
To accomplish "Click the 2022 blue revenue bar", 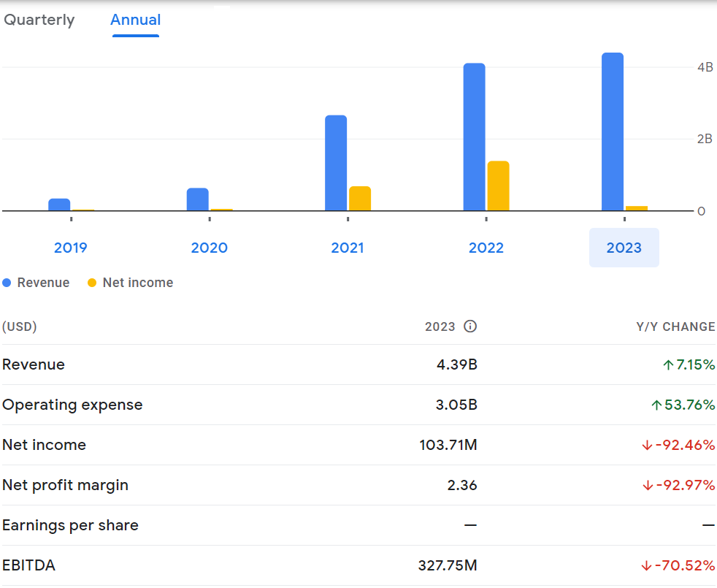I will coord(474,137).
